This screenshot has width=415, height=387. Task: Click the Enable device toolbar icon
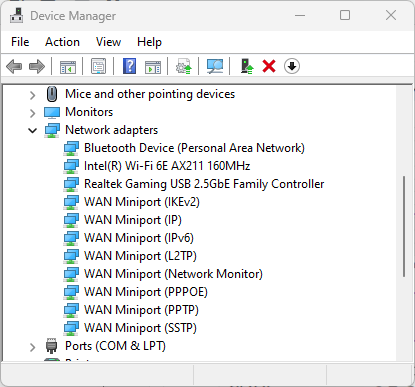tap(247, 66)
